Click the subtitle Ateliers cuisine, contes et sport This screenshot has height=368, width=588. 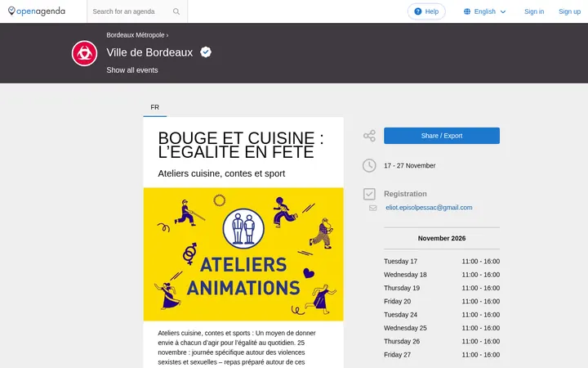click(x=221, y=173)
